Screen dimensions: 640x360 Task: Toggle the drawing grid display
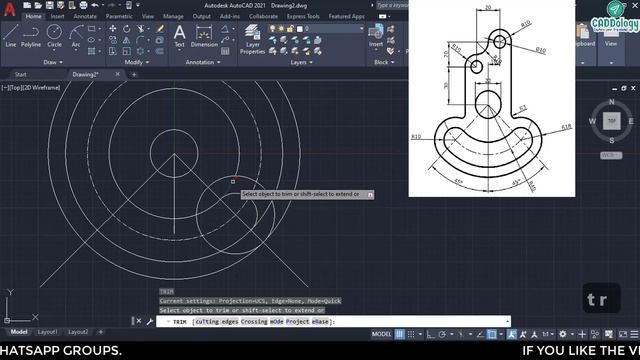tap(400, 334)
